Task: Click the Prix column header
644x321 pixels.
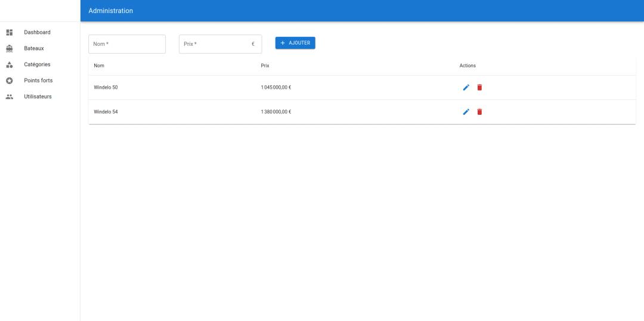Action: tap(265, 66)
